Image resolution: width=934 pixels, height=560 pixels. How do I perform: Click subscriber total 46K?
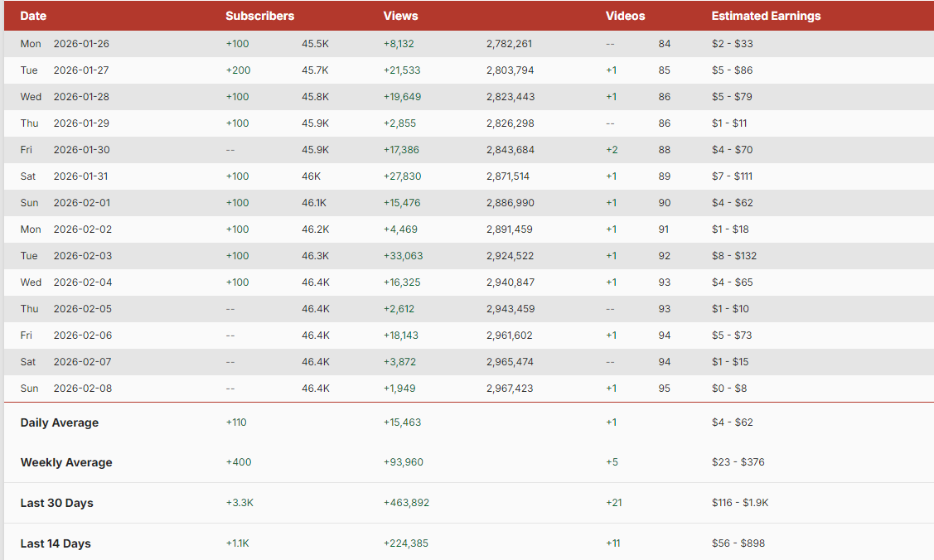311,176
